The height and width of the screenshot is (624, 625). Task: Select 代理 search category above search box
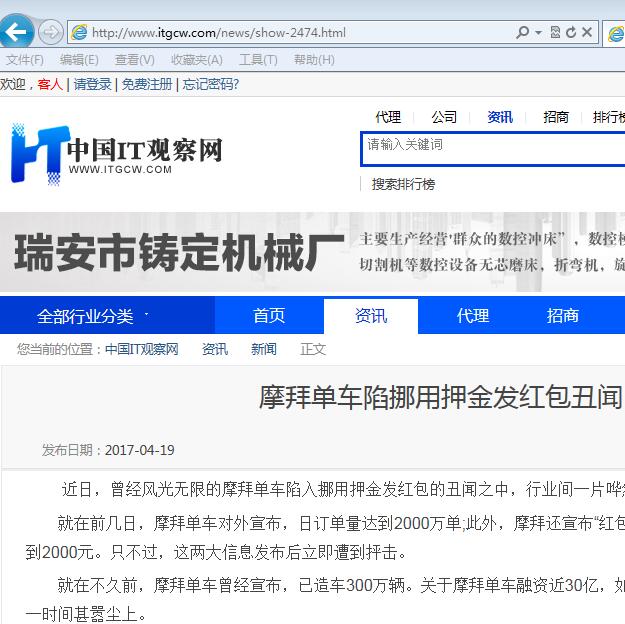388,117
